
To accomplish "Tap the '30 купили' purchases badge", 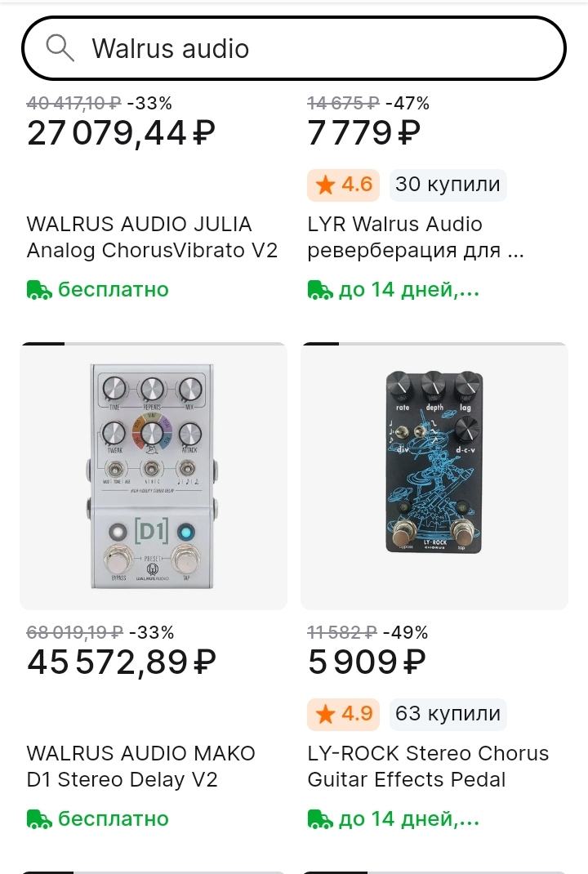I will pos(448,185).
